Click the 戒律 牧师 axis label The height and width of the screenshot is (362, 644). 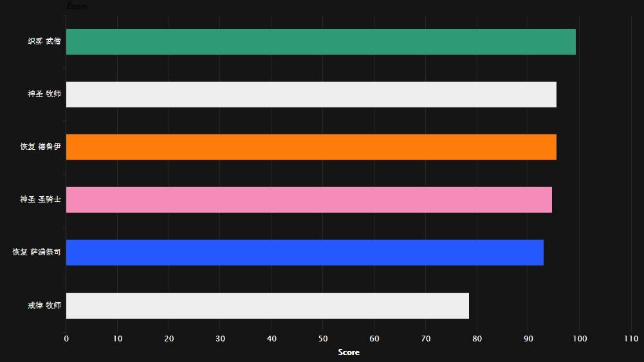(44, 305)
